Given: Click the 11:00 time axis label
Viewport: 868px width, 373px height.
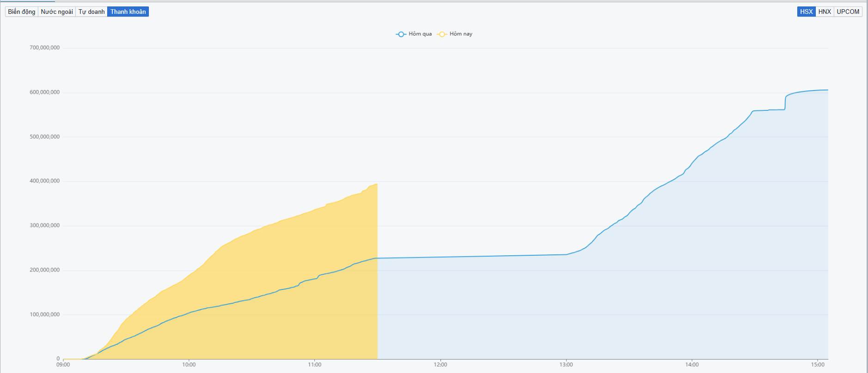Looking at the screenshot, I should (x=315, y=365).
